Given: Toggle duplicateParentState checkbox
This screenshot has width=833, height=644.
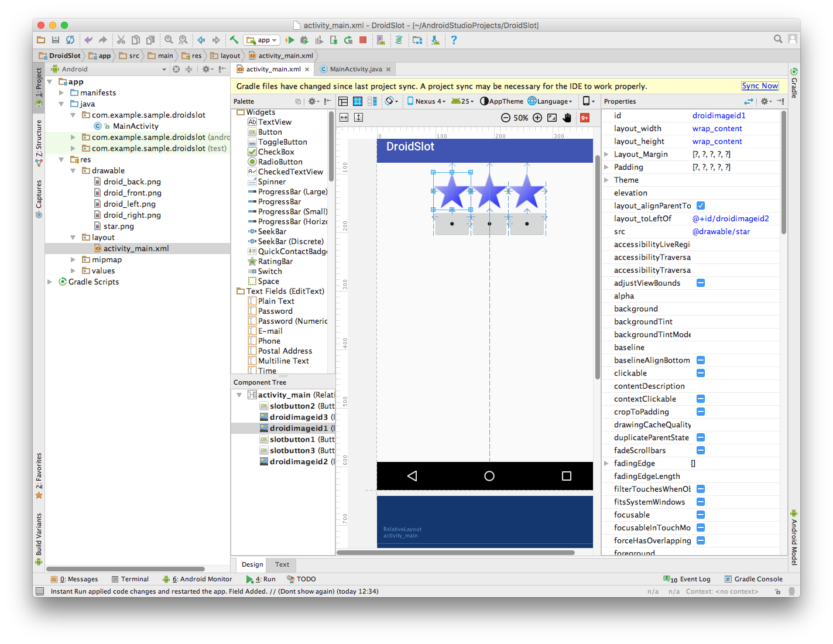Looking at the screenshot, I should [x=701, y=437].
